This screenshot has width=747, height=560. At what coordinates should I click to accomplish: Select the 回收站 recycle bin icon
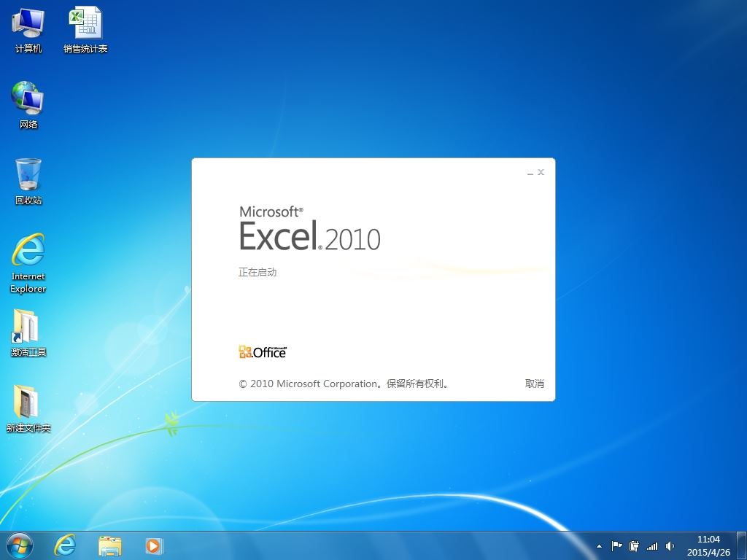click(28, 182)
